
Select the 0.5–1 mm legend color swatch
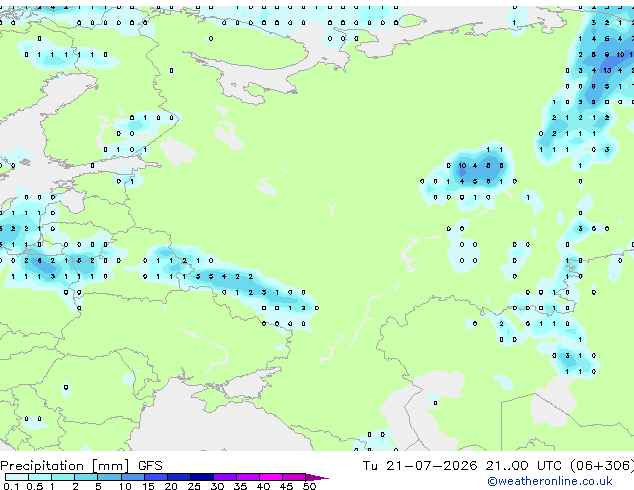tap(40, 477)
